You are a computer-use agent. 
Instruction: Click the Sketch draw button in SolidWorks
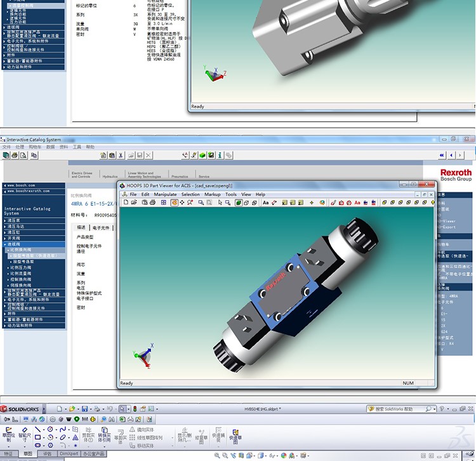click(8, 434)
